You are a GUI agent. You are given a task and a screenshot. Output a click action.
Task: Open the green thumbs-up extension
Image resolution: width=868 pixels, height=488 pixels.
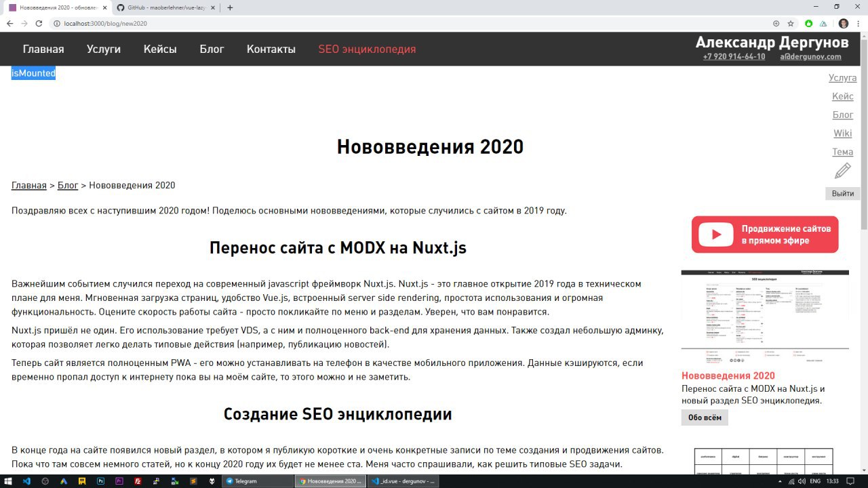click(x=809, y=23)
